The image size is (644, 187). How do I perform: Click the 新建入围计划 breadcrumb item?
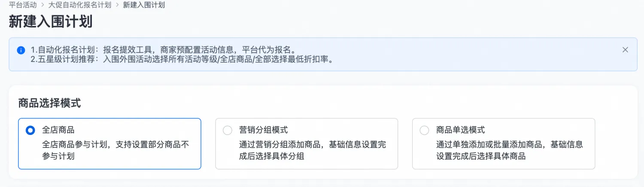point(144,5)
